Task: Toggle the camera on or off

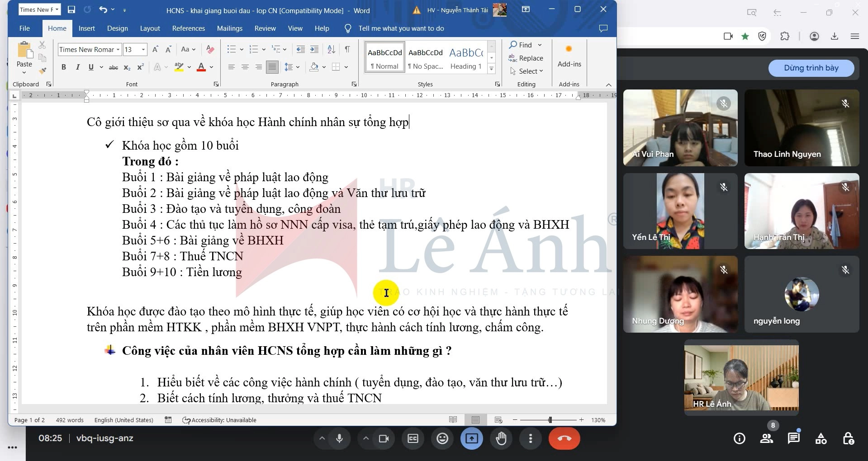Action: (384, 438)
